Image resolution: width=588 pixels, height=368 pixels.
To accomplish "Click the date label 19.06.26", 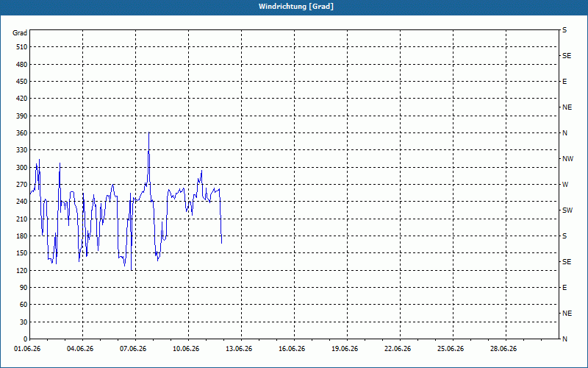I will 345,349.
